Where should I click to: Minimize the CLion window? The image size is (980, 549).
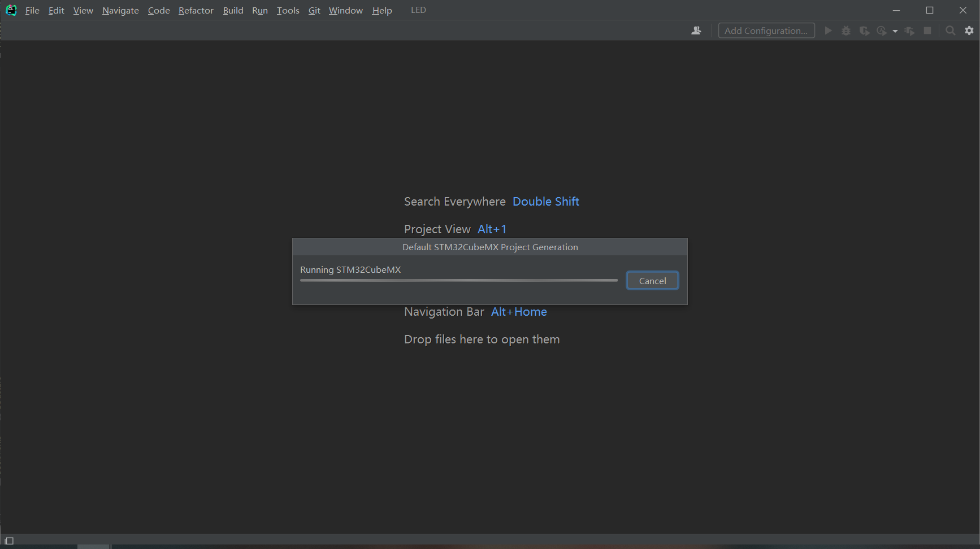[896, 10]
